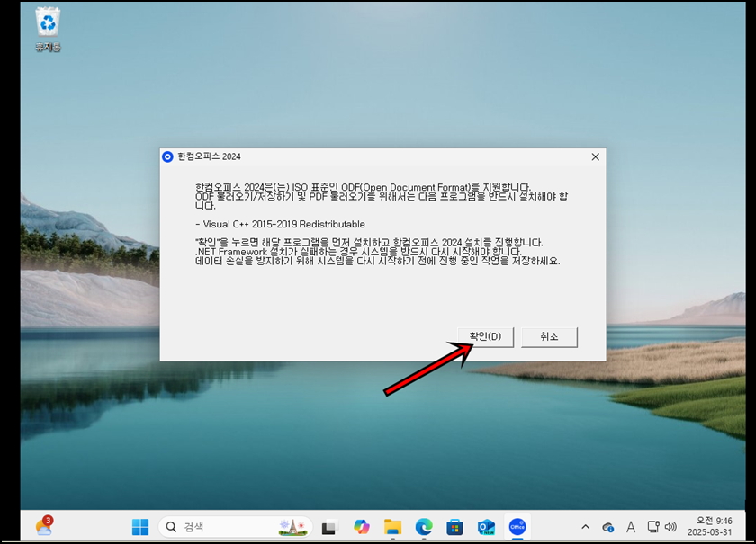Switch to the Hancom Office installer taskbar icon
Viewport: 756px width, 544px height.
pyautogui.click(x=517, y=527)
